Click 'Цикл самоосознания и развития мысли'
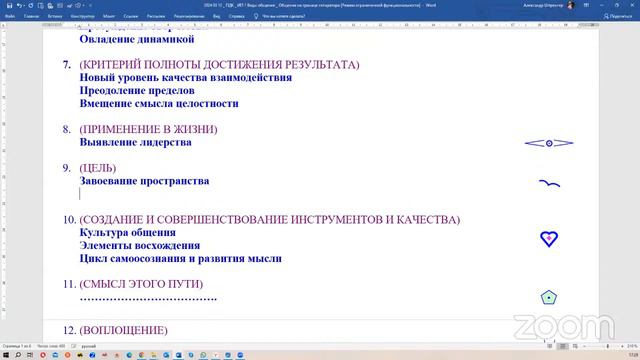The image size is (640, 360). click(180, 259)
